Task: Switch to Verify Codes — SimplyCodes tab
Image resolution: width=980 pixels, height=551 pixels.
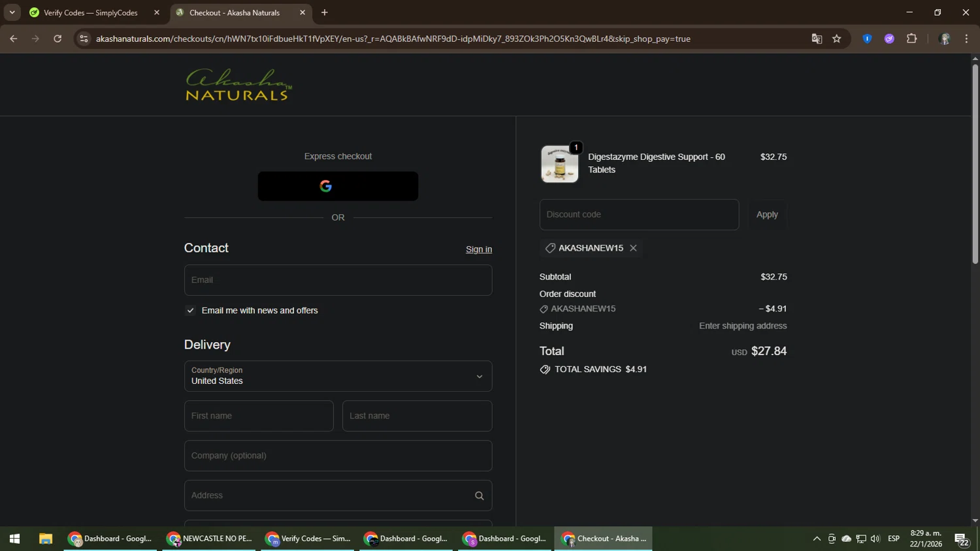Action: (90, 12)
